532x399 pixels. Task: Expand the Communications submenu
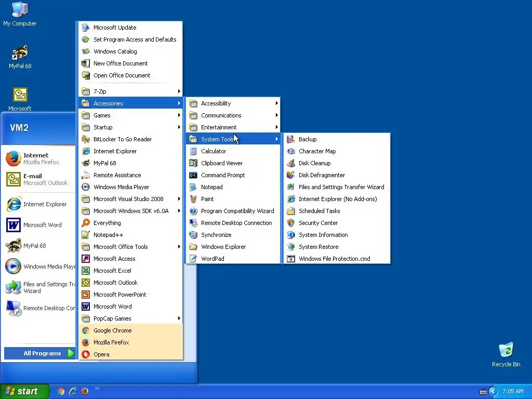coord(233,115)
